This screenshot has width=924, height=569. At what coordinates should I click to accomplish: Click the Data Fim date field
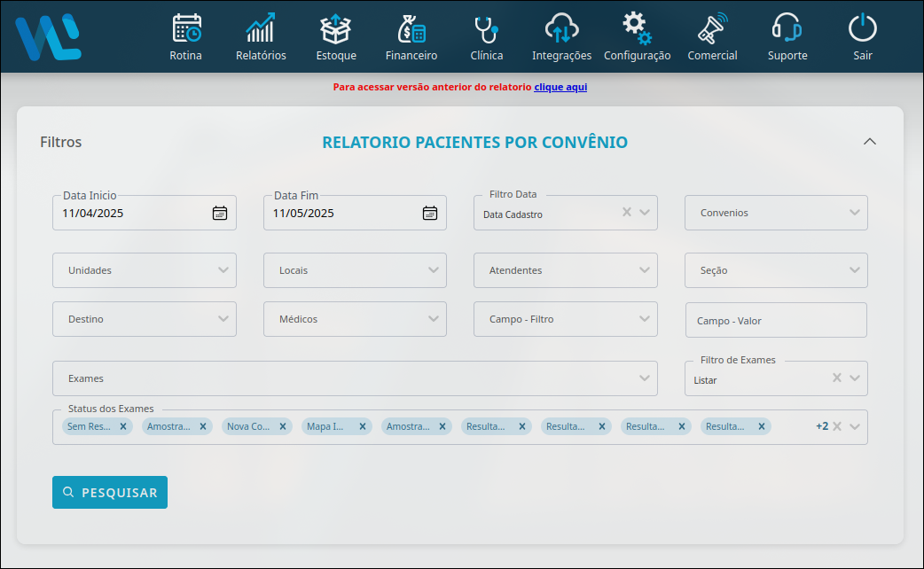355,213
